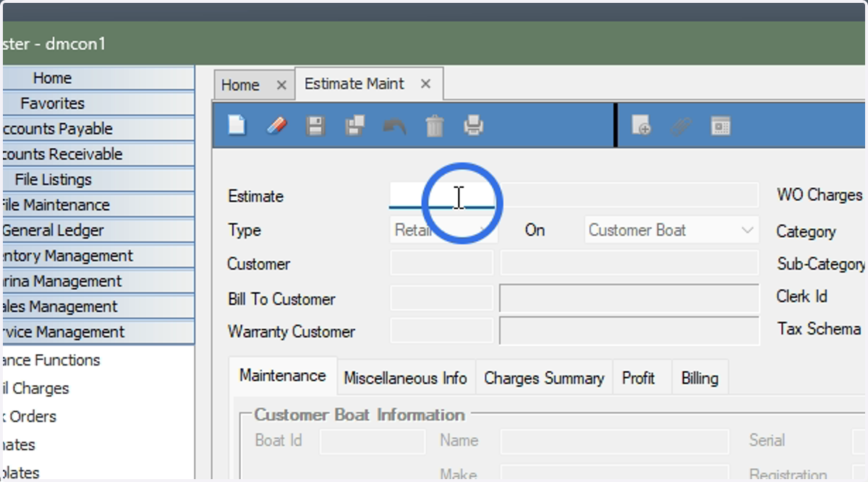868x482 pixels.
Task: Open the Miscellaneous Info tab
Action: [405, 378]
